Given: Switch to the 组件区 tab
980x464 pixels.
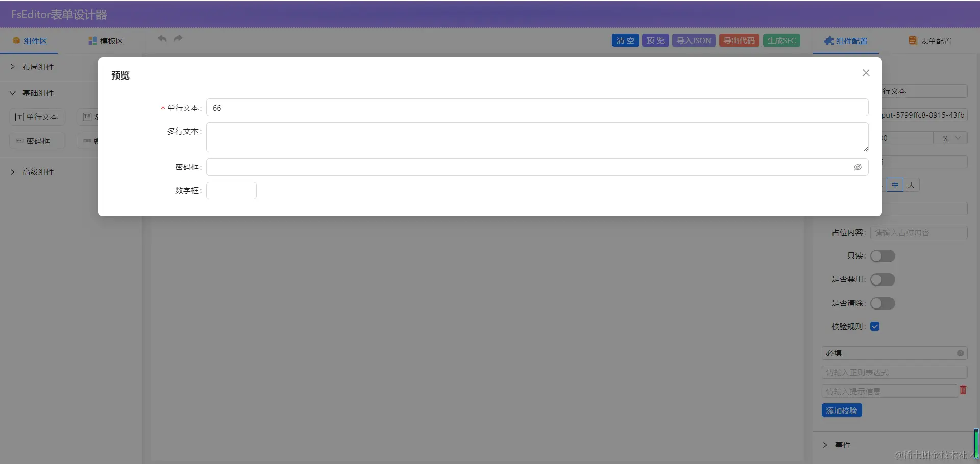Looking at the screenshot, I should tap(29, 41).
